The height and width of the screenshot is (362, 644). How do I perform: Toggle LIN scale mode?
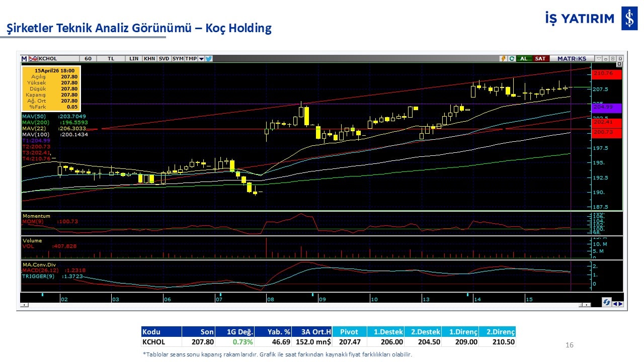click(134, 59)
